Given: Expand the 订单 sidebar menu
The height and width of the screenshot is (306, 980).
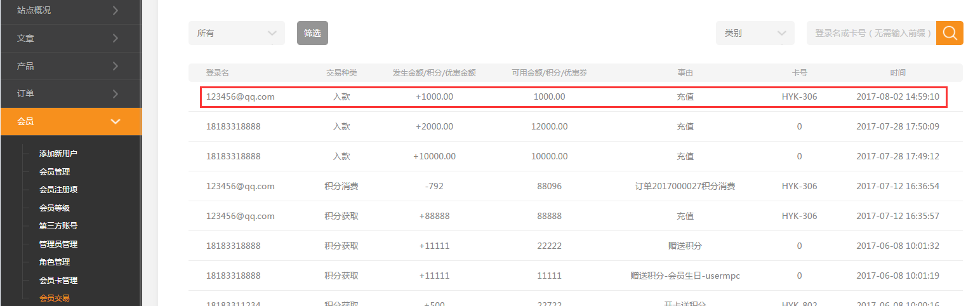Looking at the screenshot, I should (x=70, y=94).
